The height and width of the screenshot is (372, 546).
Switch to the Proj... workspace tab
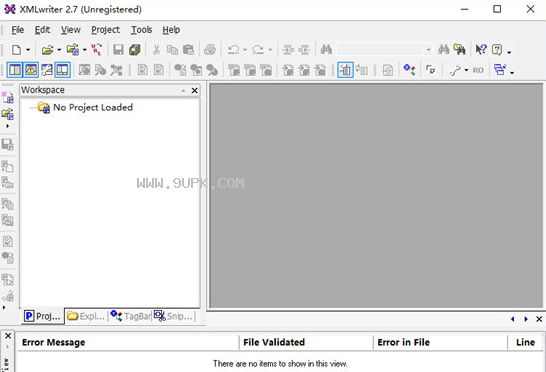pyautogui.click(x=42, y=316)
